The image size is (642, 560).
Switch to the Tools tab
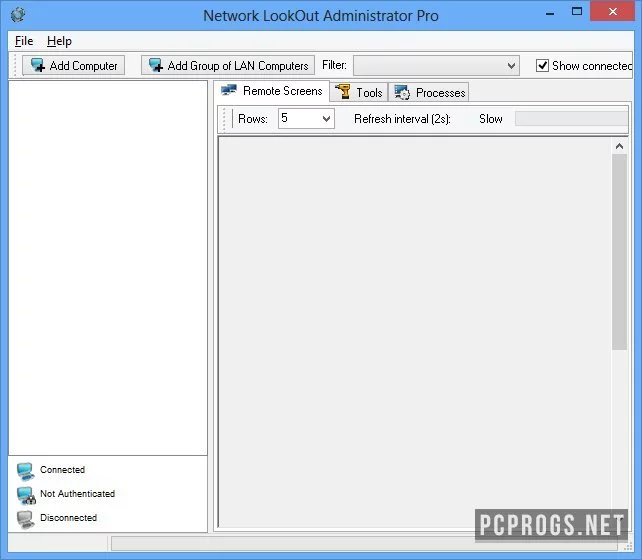(359, 93)
